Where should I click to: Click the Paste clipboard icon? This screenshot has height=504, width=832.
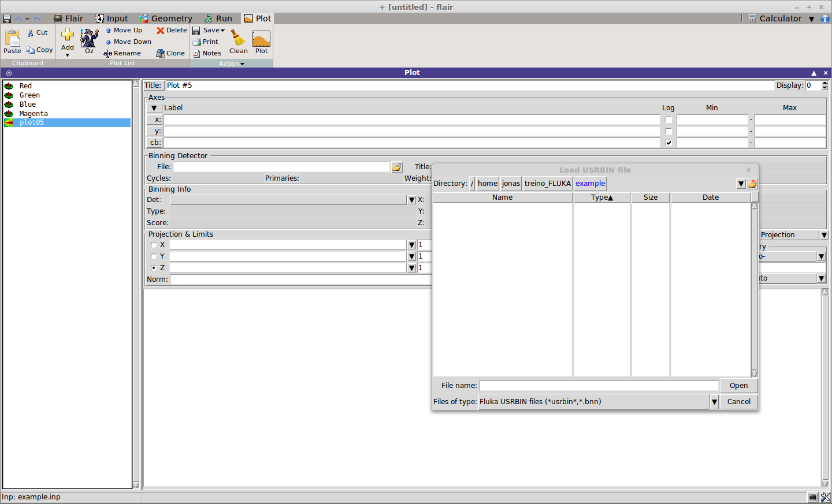(x=12, y=39)
